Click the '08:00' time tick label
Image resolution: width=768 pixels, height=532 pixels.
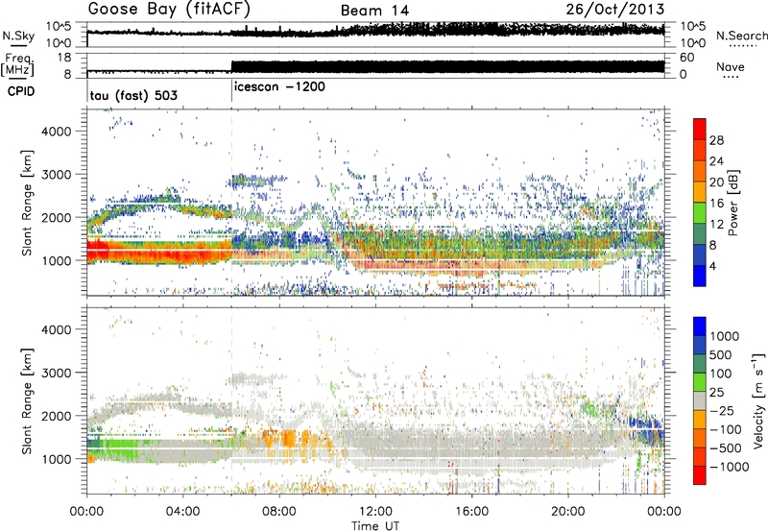279,512
